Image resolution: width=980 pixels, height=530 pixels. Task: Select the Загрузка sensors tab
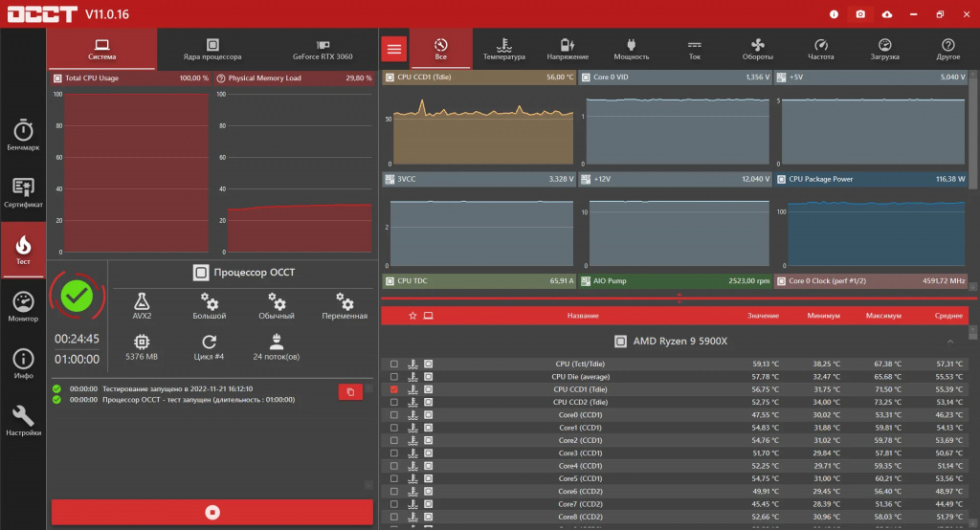click(x=885, y=49)
